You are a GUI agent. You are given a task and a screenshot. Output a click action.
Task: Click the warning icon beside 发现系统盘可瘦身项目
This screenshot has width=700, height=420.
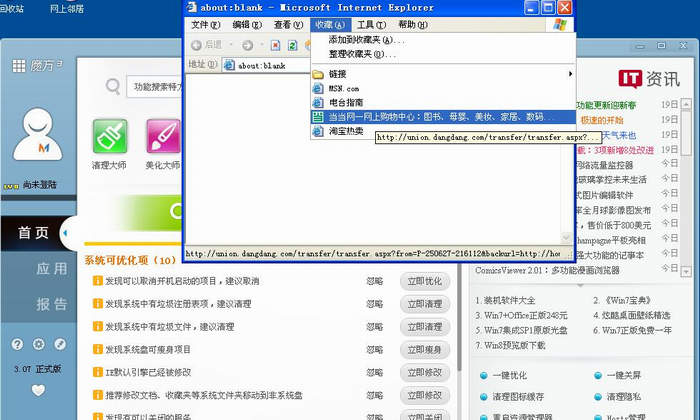[x=97, y=349]
